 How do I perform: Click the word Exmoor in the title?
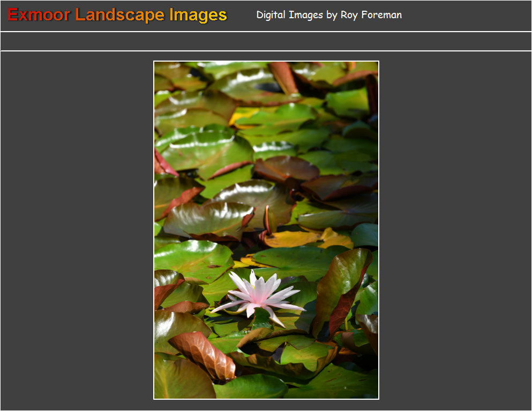coord(39,15)
